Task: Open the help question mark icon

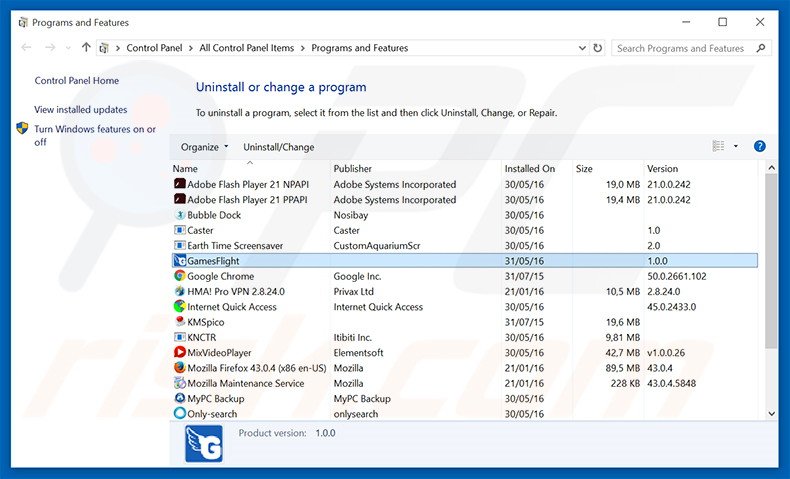Action: tap(759, 147)
